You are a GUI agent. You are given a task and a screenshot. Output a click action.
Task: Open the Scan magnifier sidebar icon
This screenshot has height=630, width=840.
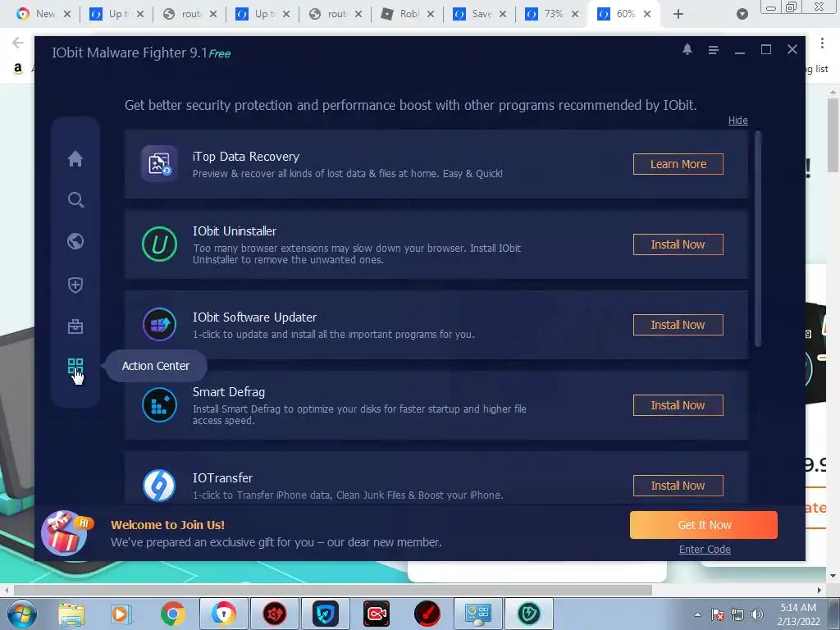click(x=75, y=200)
